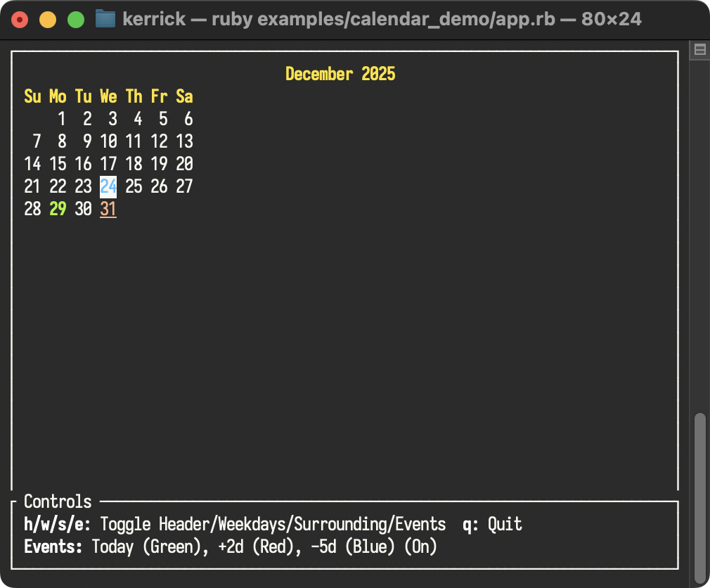Select day 18 in the calendar
The height and width of the screenshot is (588, 710).
click(134, 164)
